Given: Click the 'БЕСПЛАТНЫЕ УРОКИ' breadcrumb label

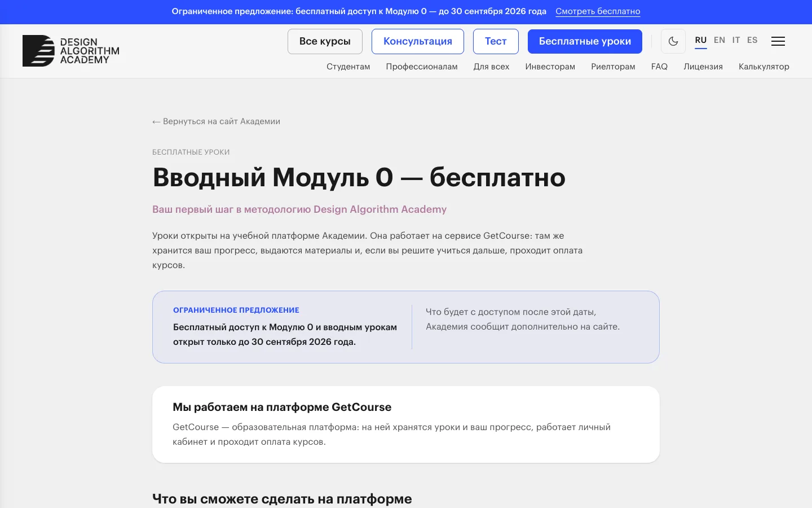Looking at the screenshot, I should point(191,152).
